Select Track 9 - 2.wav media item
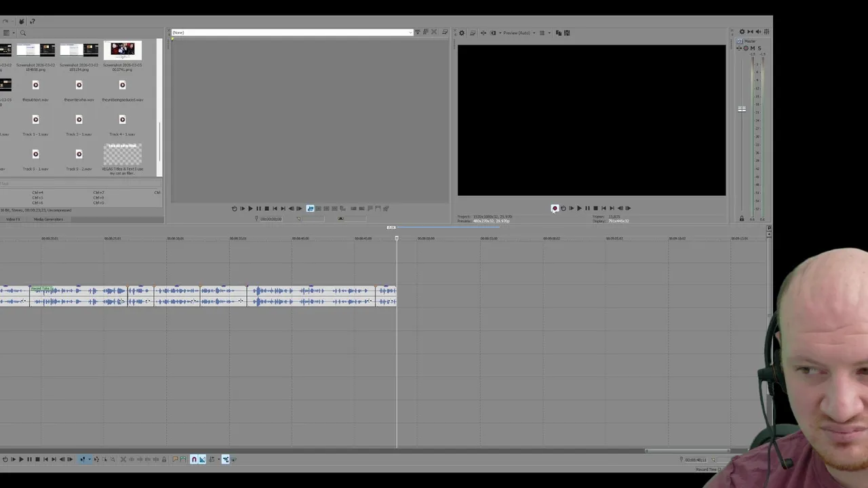 point(79,159)
